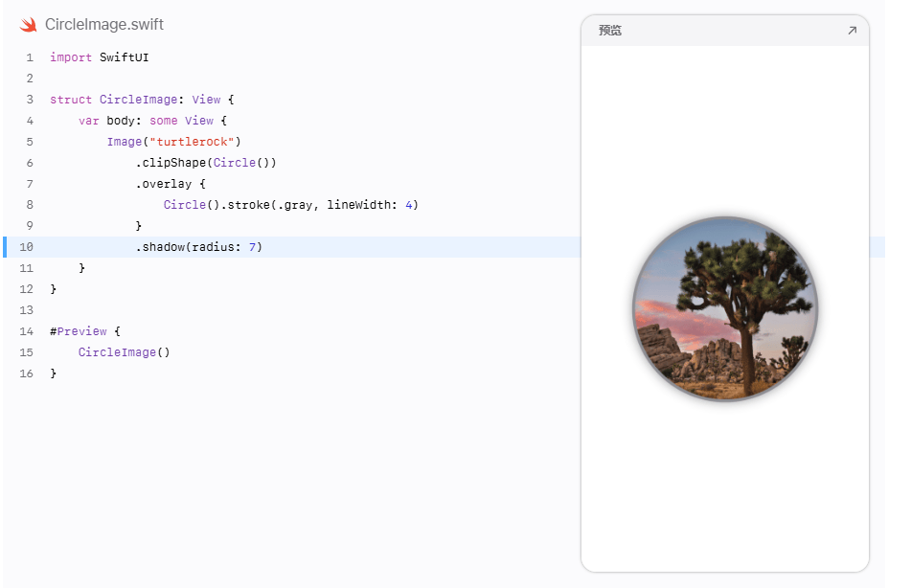The height and width of the screenshot is (588, 911).
Task: Click the highlighted .shadow(radius: 7) line
Action: (x=199, y=247)
